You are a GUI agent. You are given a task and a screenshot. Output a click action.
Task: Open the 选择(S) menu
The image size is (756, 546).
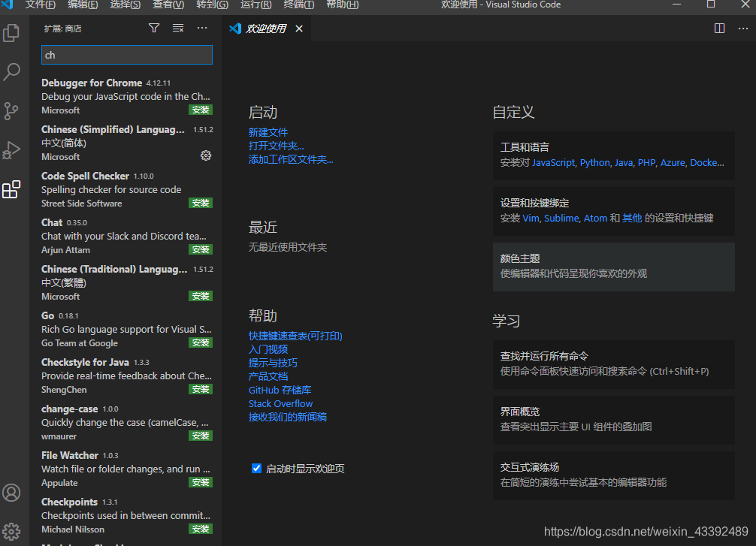[125, 5]
